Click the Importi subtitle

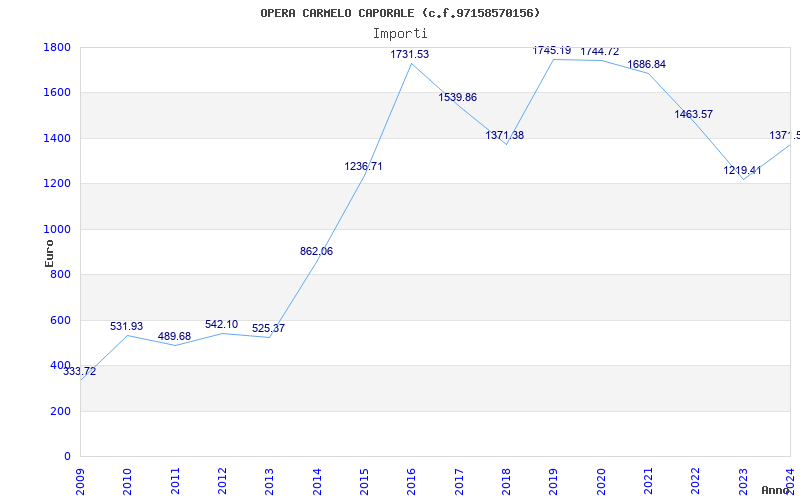pyautogui.click(x=400, y=34)
